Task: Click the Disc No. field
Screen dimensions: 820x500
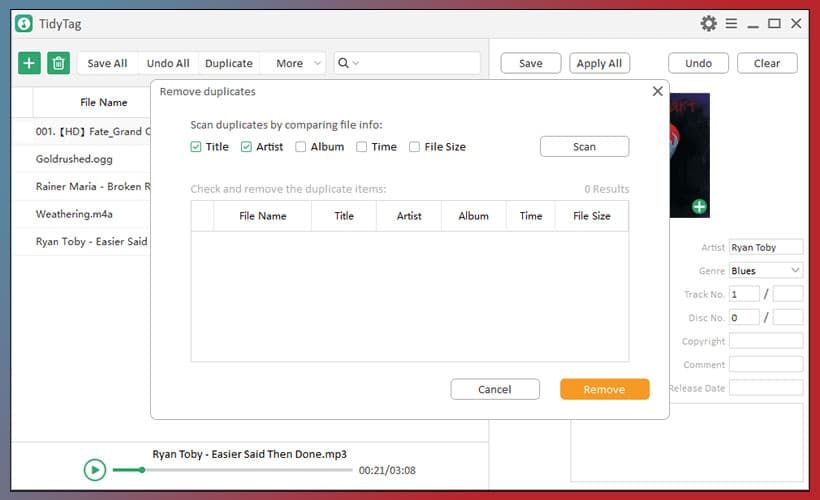Action: click(744, 318)
